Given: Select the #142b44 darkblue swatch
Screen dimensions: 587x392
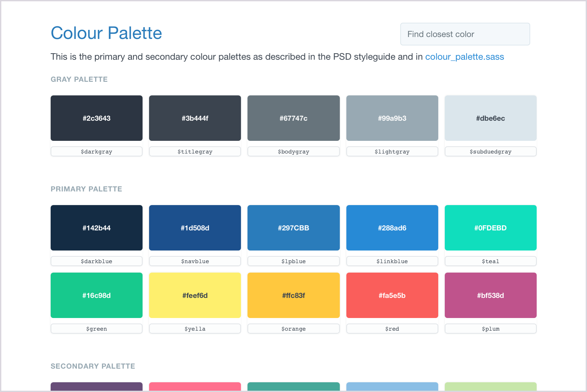Looking at the screenshot, I should 96,228.
